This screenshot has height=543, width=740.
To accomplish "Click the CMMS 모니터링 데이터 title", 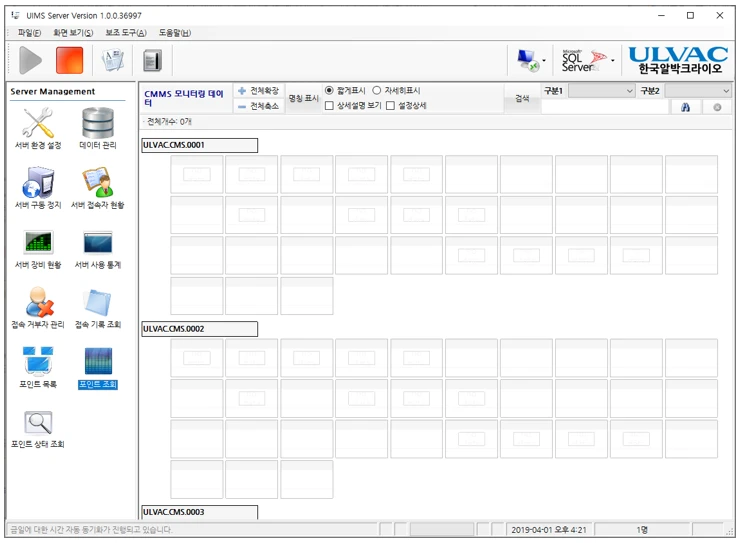I will click(184, 98).
